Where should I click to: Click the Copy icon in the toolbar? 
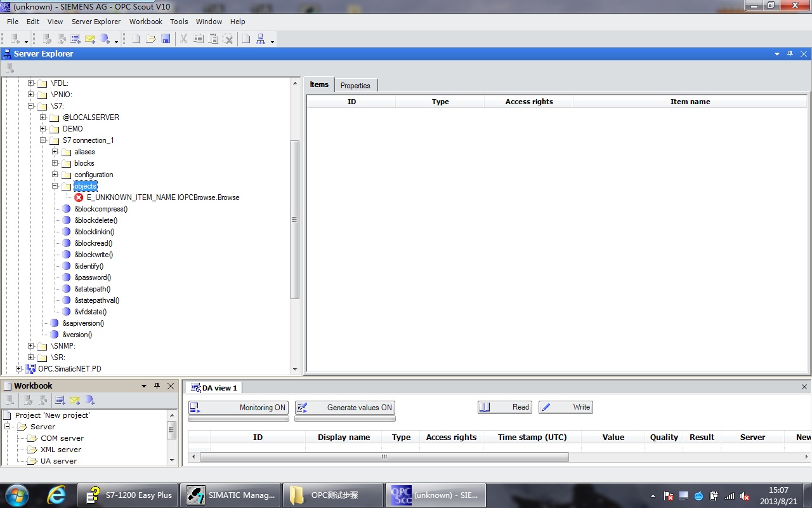(199, 39)
